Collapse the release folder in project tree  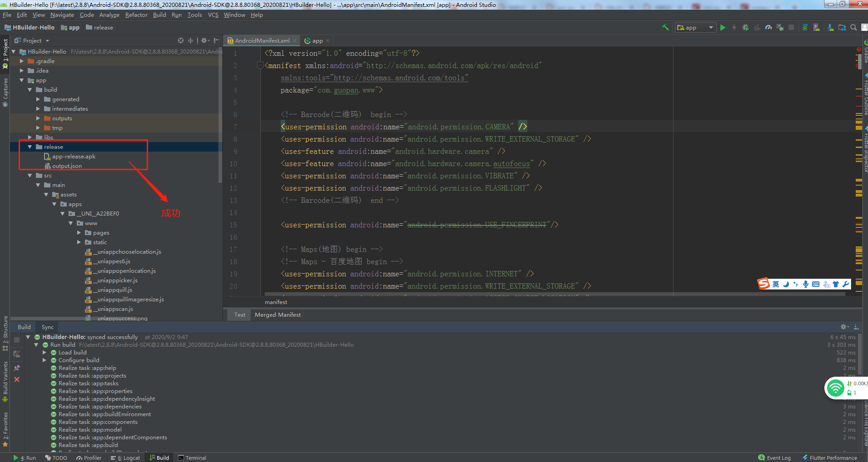30,147
